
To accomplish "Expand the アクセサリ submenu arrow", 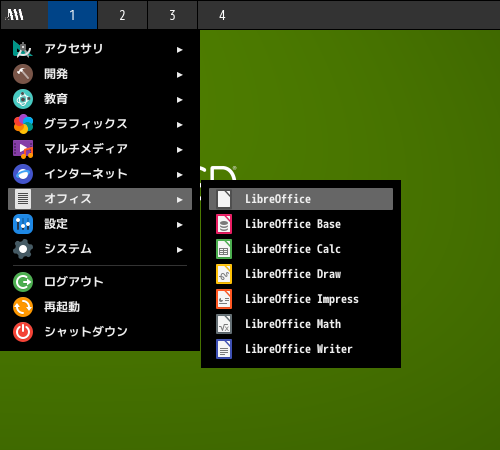I will pos(180,50).
